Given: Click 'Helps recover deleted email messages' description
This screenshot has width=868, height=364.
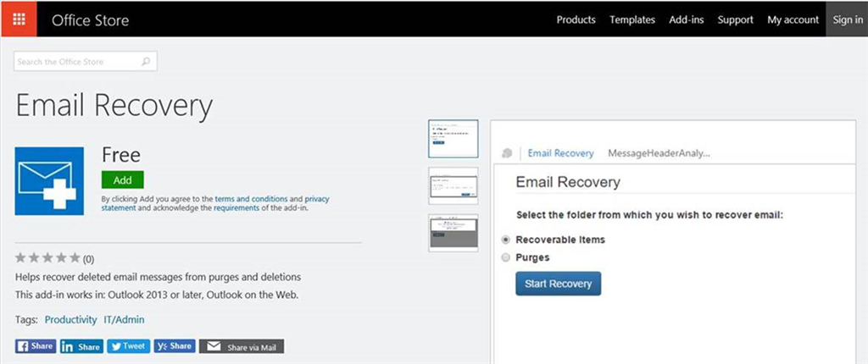Looking at the screenshot, I should click(158, 277).
